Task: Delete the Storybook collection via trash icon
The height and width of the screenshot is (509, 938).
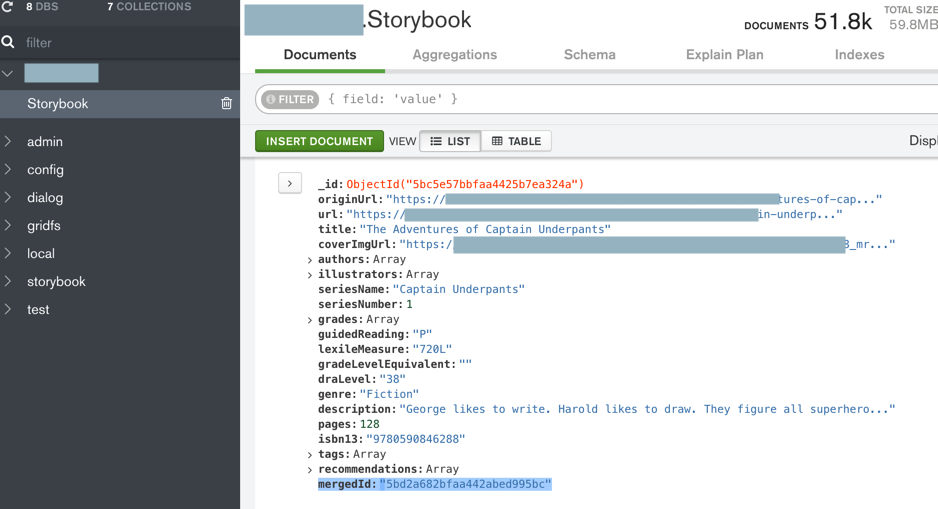Action: [227, 104]
